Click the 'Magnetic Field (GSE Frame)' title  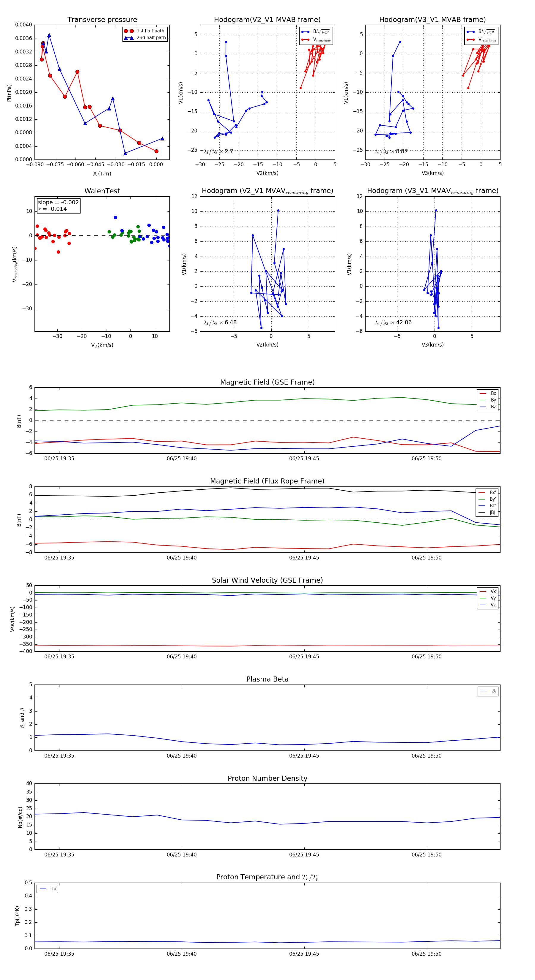tap(267, 382)
